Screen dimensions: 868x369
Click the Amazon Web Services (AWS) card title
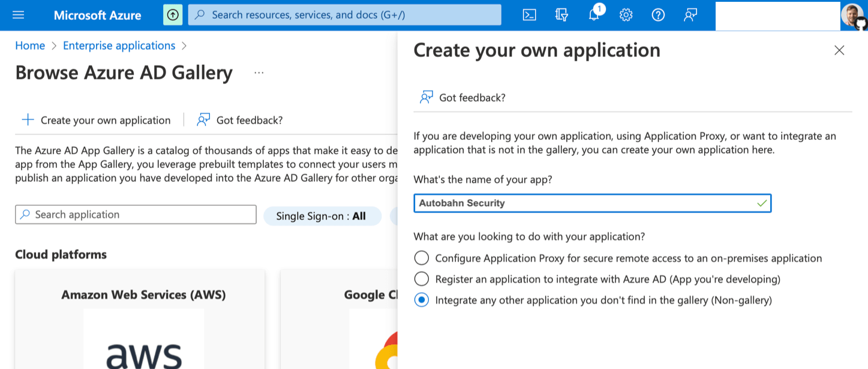[144, 295]
